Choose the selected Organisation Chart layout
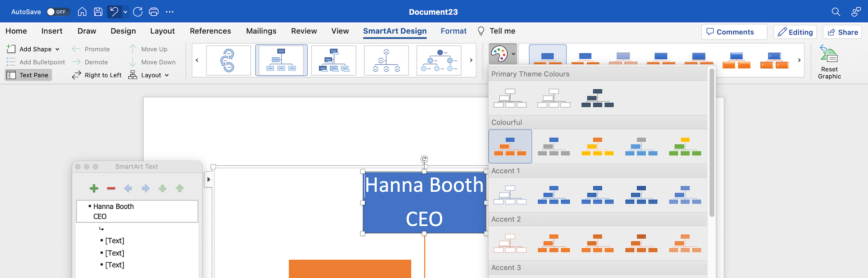Screen dimensions: 868x278 tap(281, 60)
